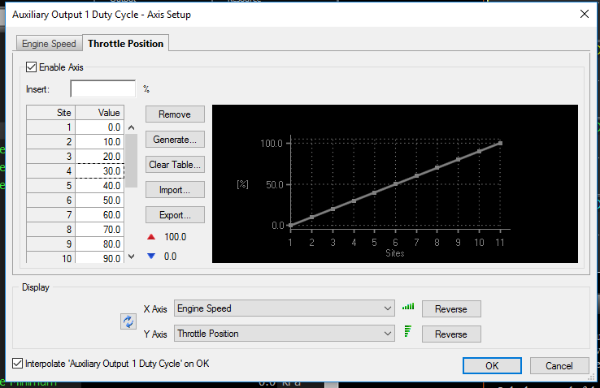Click the green X axis direction bars icon

[408, 306]
